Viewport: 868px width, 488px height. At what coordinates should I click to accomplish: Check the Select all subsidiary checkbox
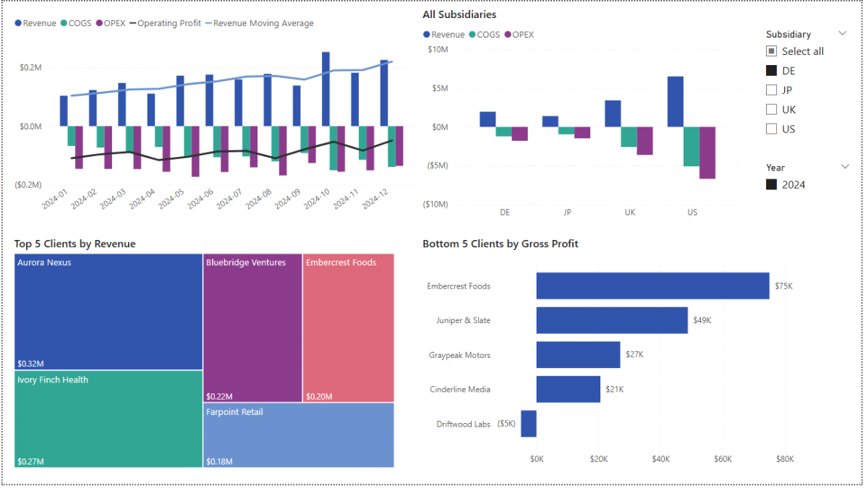click(x=772, y=51)
